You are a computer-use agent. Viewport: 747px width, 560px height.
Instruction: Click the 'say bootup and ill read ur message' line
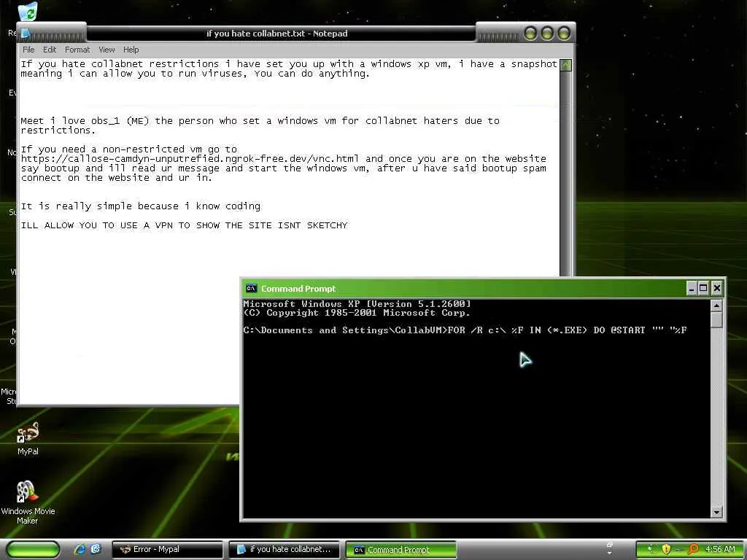point(284,168)
